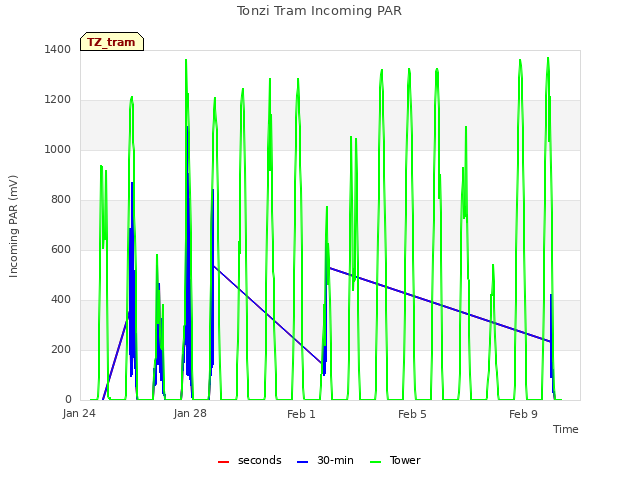This screenshot has height=480, width=640.
Task: Click the 400 y-axis tick label
Action: pyautogui.click(x=61, y=300)
